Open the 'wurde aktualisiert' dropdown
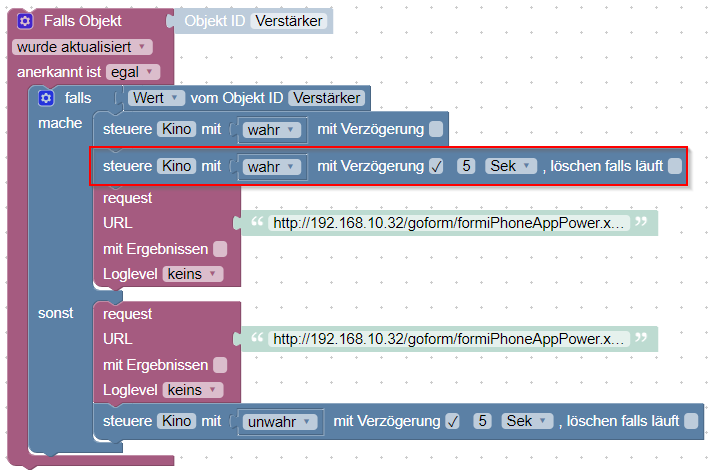 (82, 47)
